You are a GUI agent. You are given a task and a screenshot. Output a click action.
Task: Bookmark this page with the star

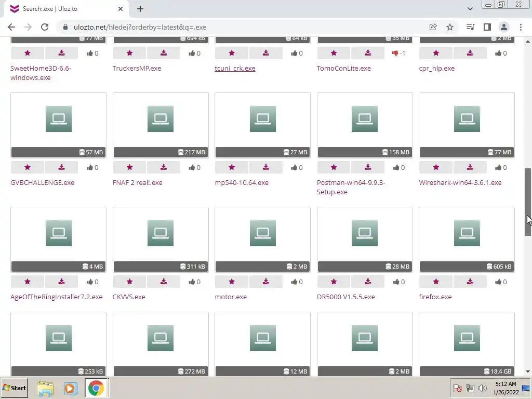click(x=450, y=27)
